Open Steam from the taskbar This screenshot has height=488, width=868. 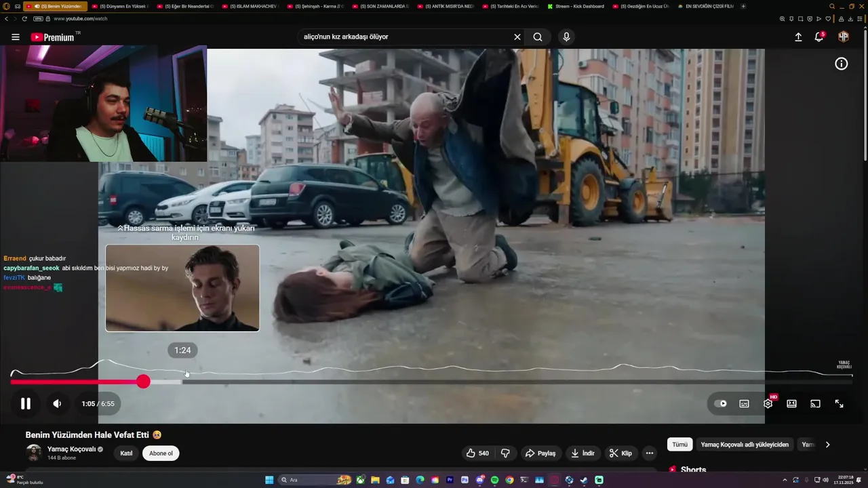point(584,480)
